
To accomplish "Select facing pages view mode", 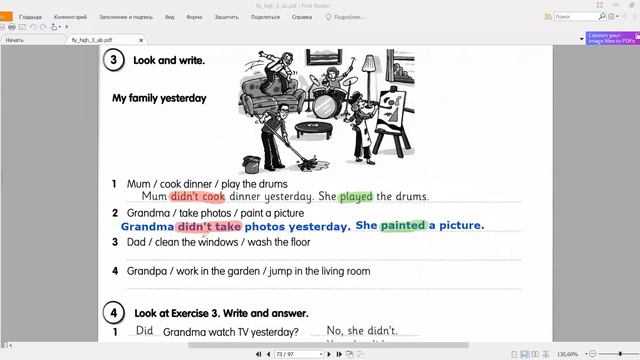I will (x=535, y=354).
